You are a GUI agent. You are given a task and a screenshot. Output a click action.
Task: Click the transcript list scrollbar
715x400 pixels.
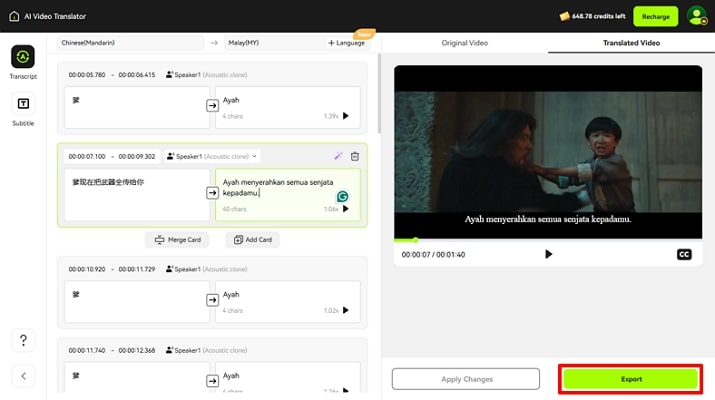click(x=379, y=94)
